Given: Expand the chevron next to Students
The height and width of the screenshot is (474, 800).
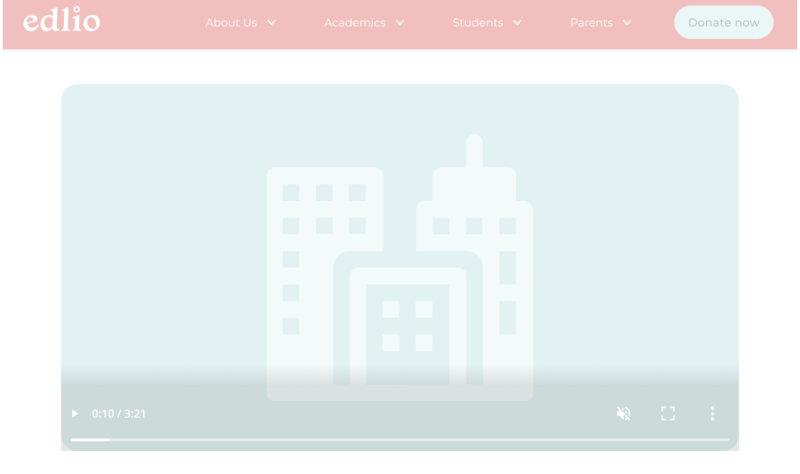Looking at the screenshot, I should 517,23.
